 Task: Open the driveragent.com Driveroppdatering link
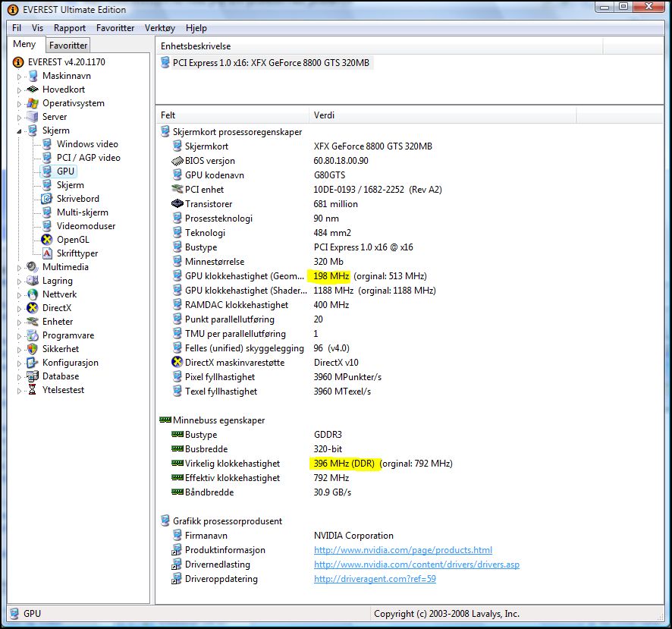point(375,579)
